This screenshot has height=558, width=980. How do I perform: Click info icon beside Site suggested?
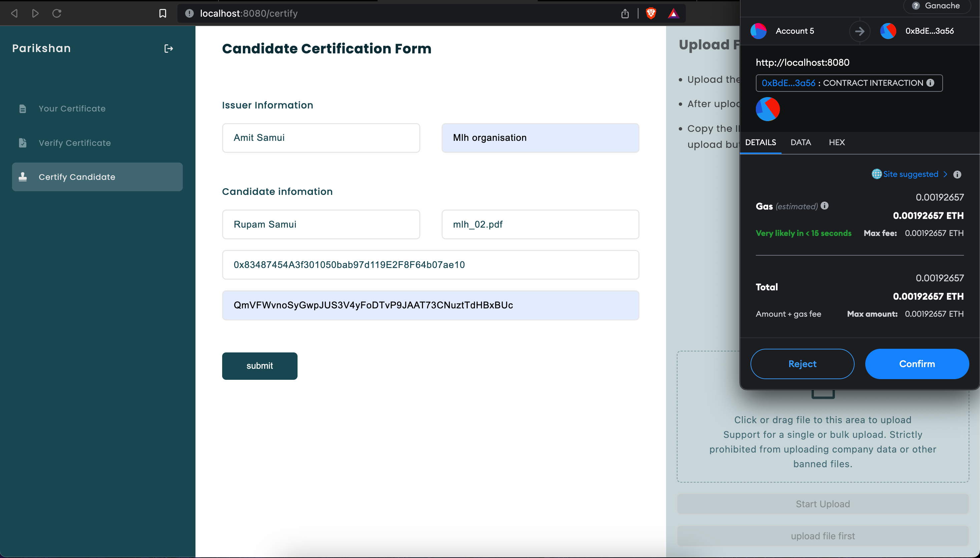957,174
